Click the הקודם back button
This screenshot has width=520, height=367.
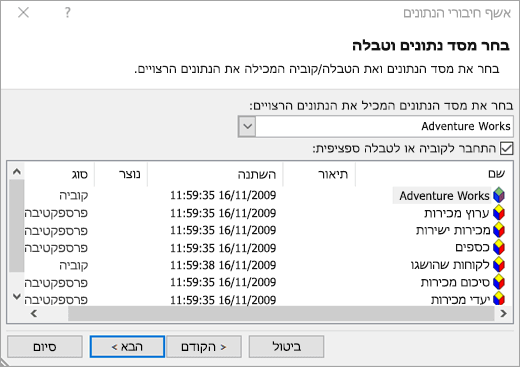coord(204,347)
